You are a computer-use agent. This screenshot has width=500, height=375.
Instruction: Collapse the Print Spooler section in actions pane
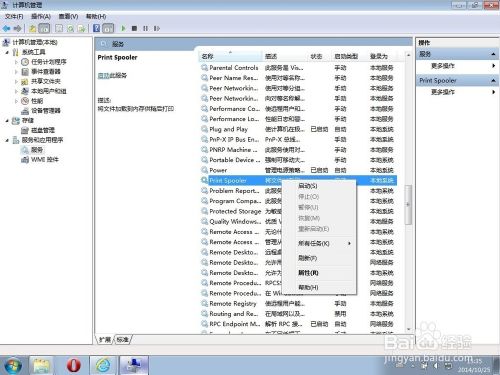coord(493,80)
